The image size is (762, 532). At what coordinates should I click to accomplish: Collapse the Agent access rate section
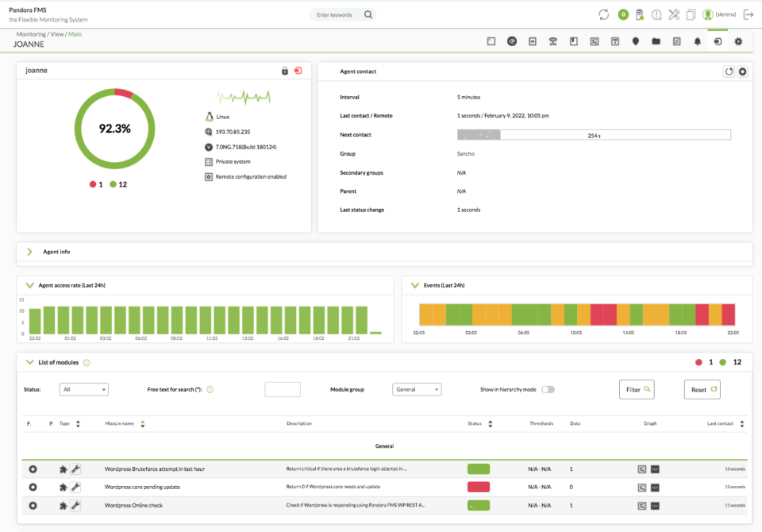tap(29, 285)
